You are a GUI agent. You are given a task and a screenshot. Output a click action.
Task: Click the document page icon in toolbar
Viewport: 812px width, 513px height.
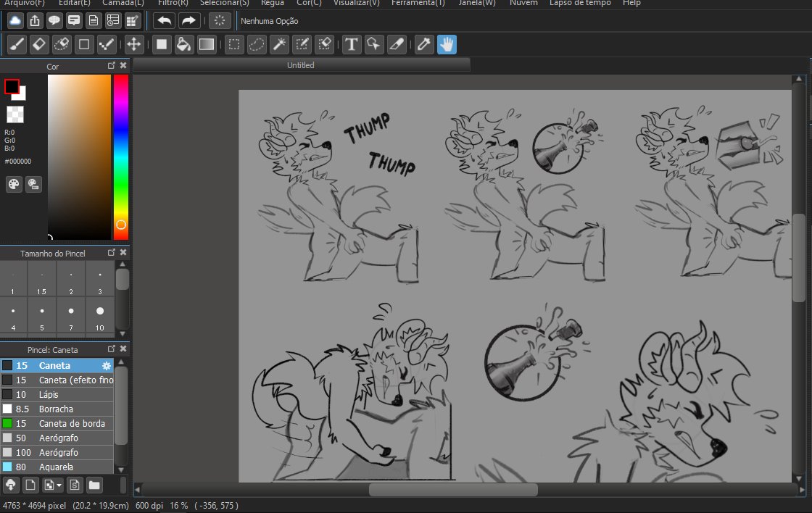click(94, 21)
